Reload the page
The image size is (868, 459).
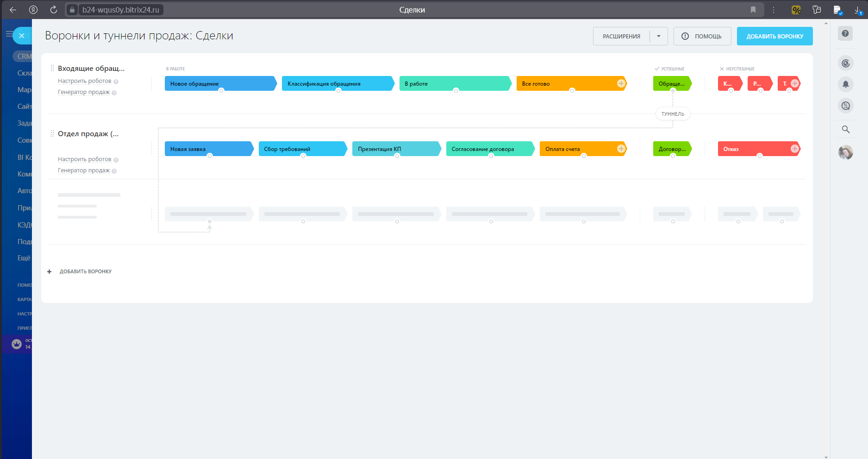pyautogui.click(x=54, y=10)
